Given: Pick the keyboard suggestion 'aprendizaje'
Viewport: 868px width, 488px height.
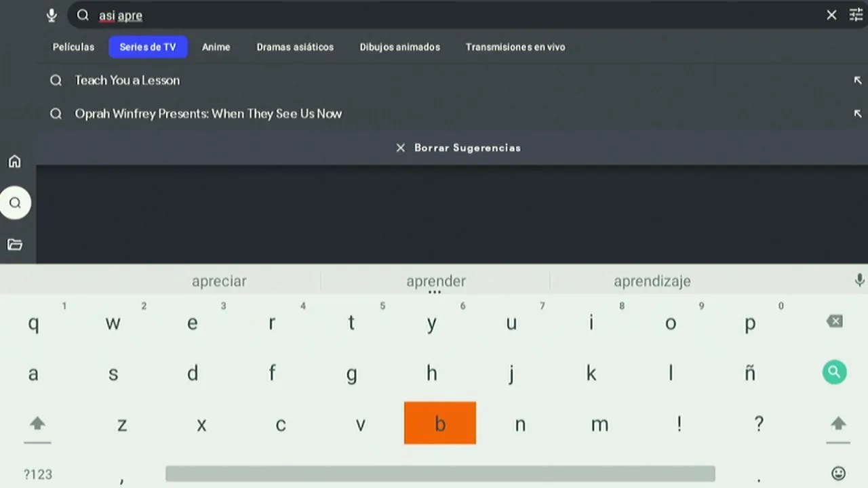Looking at the screenshot, I should coord(652,281).
